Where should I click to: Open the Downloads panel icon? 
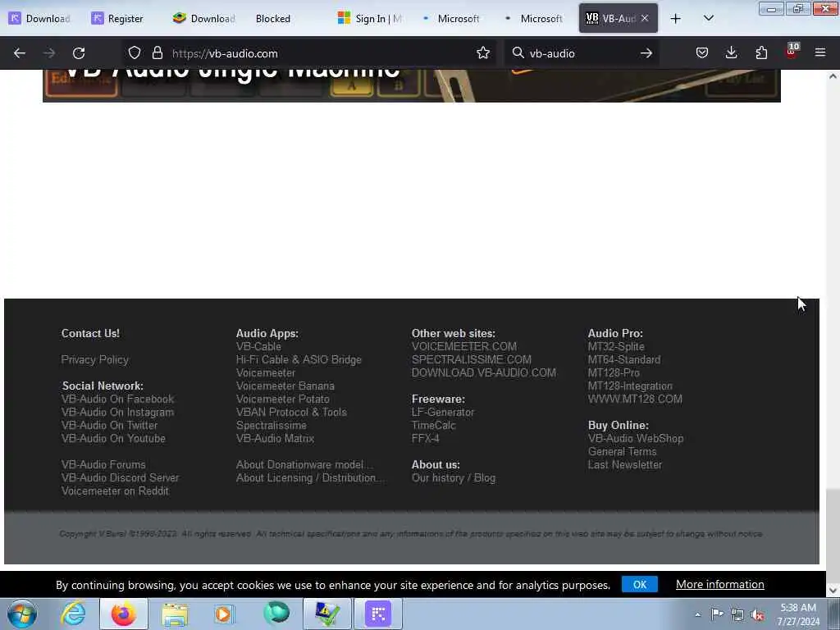tap(731, 52)
